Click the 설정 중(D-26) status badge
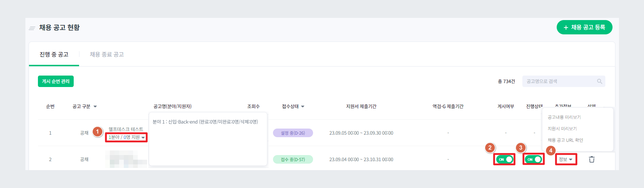The width and height of the screenshot is (644, 188). [293, 133]
